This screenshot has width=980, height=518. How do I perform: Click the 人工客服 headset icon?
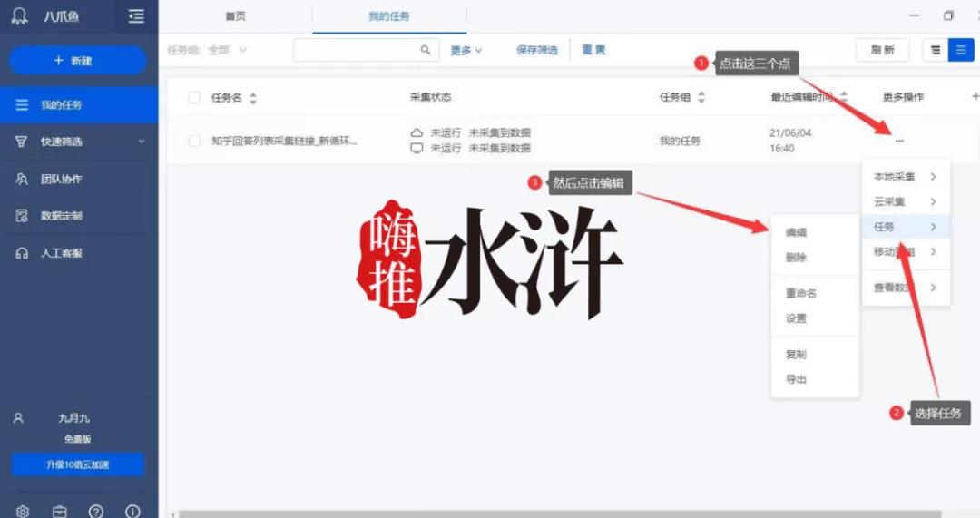[x=22, y=253]
